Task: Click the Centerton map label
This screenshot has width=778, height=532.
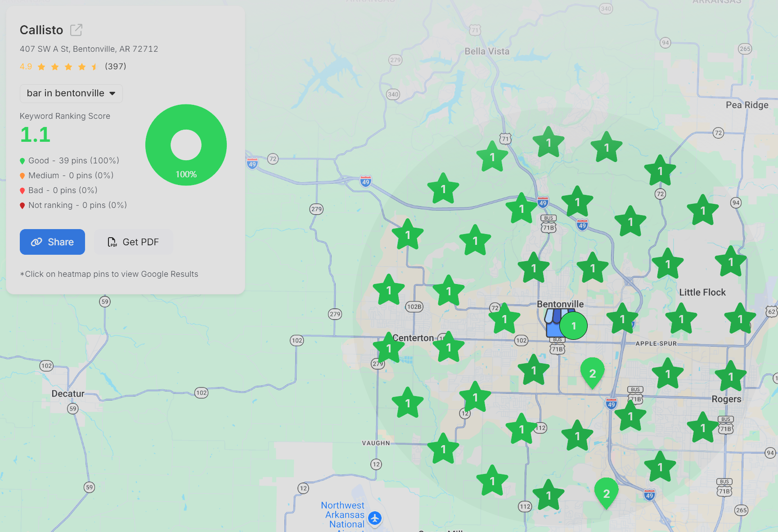Action: 413,338
